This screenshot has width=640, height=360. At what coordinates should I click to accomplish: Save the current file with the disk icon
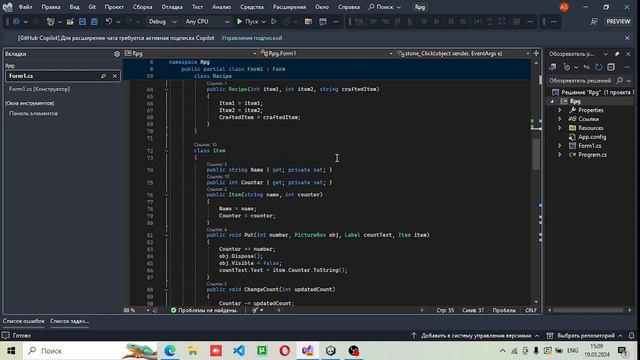point(82,22)
